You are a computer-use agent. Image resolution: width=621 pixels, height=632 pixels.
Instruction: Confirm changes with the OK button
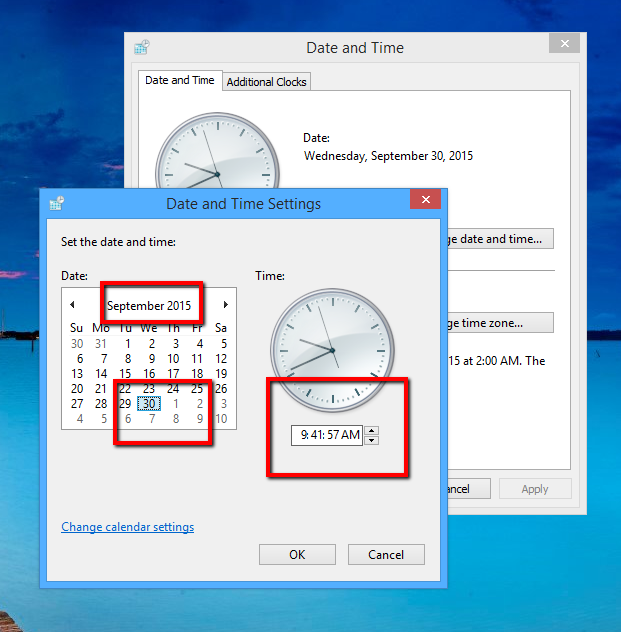(297, 555)
